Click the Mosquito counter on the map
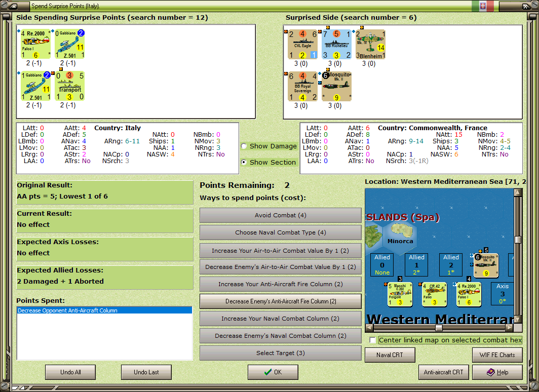This screenshot has height=392, width=539. pyautogui.click(x=486, y=265)
